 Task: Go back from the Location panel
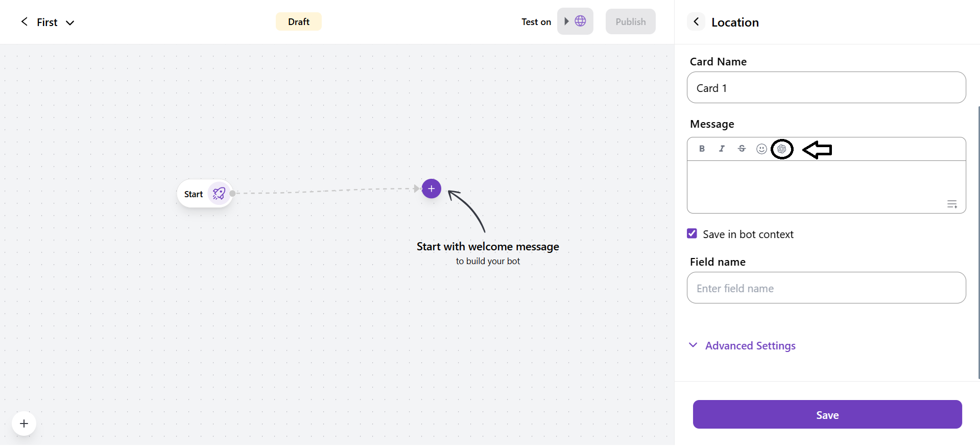pyautogui.click(x=696, y=21)
